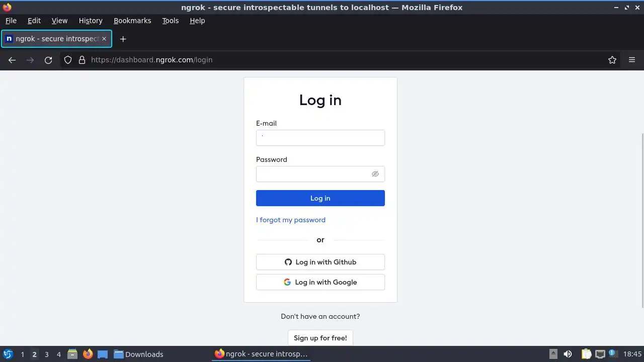Reload the current page
This screenshot has width=644, height=362.
pyautogui.click(x=48, y=60)
